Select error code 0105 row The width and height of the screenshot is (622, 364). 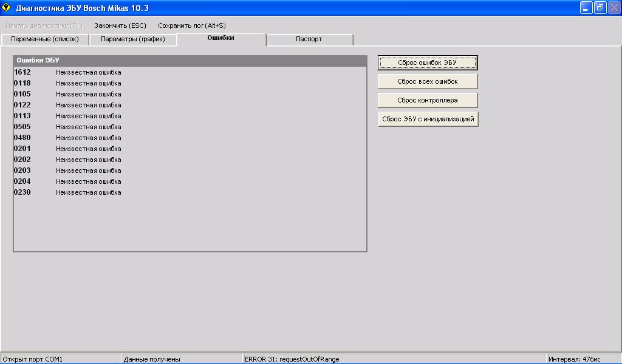[x=190, y=94]
